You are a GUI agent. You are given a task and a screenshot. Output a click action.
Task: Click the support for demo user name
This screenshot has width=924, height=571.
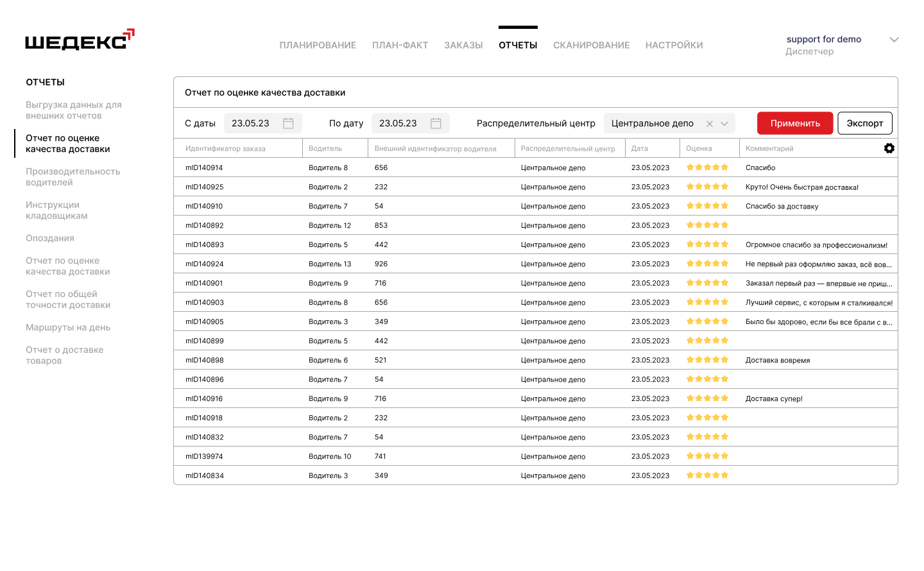tap(824, 39)
